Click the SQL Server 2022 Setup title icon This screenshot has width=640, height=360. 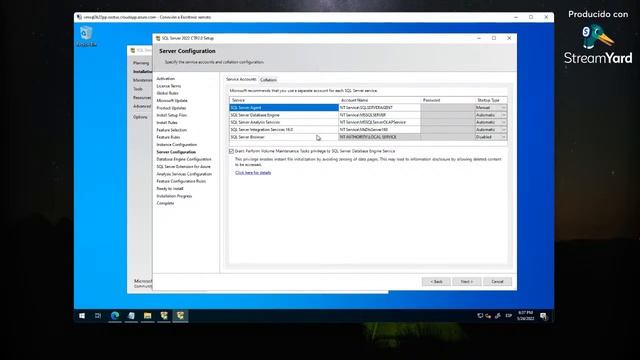[x=158, y=38]
